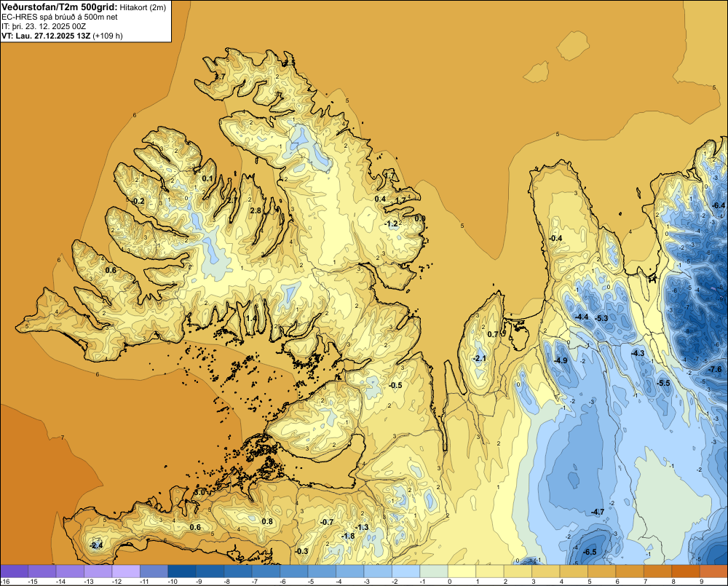Select light blue swatch between -2 and -1 on scale
728x586 pixels.
[405, 571]
